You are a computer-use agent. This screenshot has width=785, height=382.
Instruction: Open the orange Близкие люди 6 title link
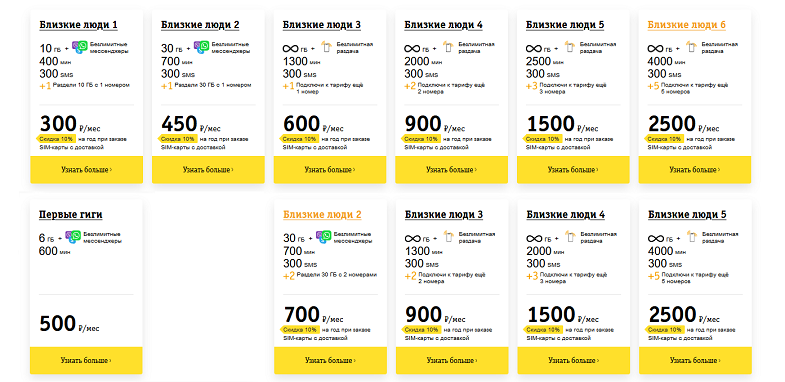(x=686, y=25)
